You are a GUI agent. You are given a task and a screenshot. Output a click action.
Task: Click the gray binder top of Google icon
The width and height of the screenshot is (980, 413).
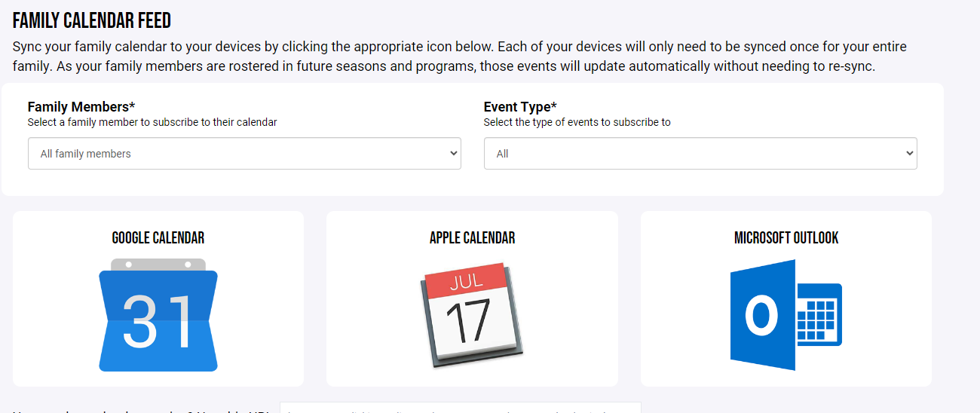click(158, 265)
